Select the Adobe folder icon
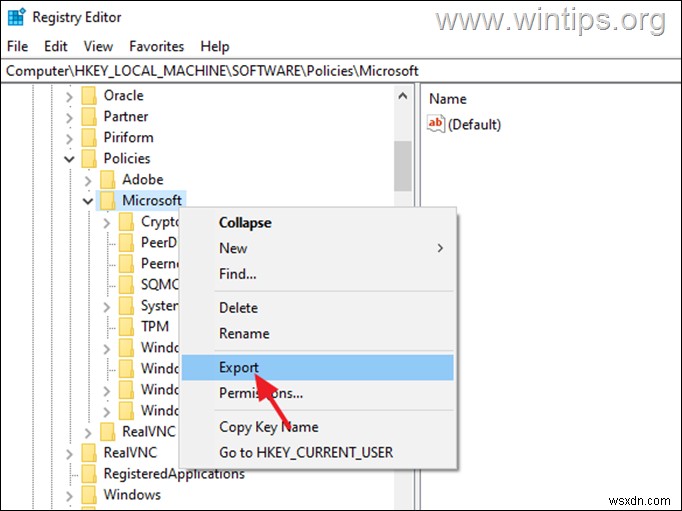The width and height of the screenshot is (682, 511). coord(107,179)
